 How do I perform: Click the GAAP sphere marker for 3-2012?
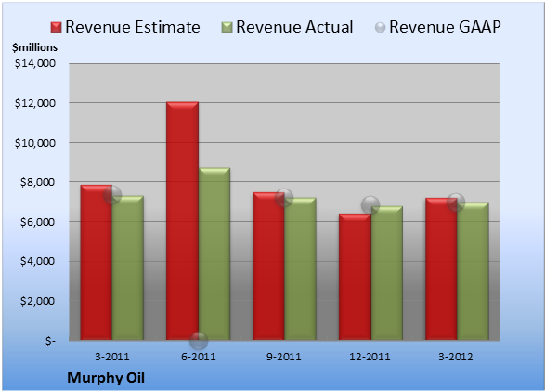[456, 203]
